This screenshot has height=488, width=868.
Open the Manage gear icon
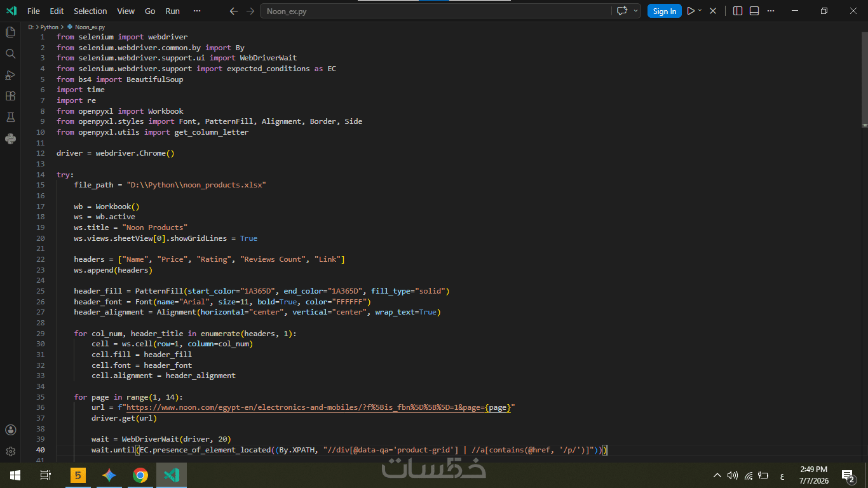(10, 452)
